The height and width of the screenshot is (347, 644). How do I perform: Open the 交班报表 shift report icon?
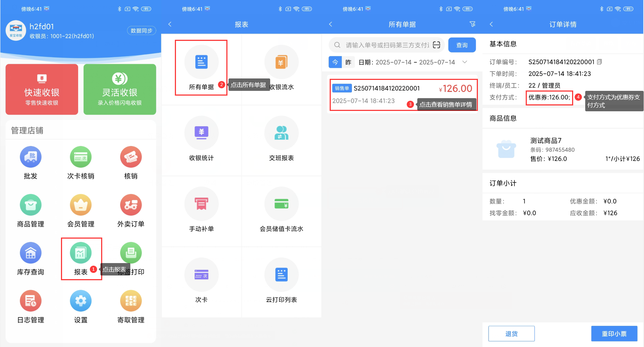(x=281, y=133)
